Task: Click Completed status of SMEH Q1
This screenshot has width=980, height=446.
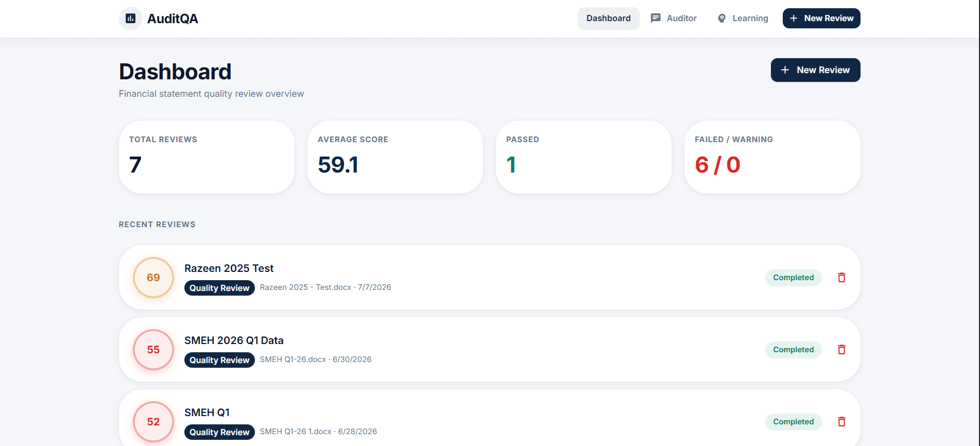Action: (x=793, y=422)
